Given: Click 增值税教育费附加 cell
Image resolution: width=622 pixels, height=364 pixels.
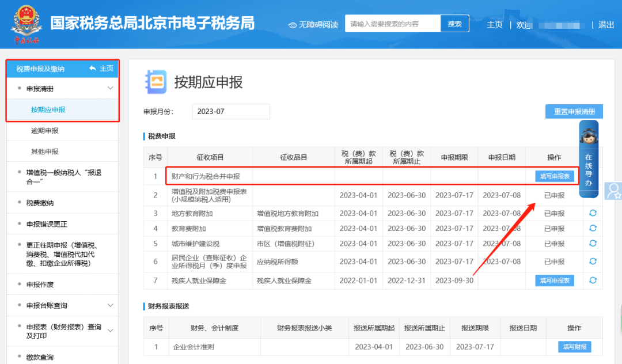Looking at the screenshot, I should click(284, 229).
